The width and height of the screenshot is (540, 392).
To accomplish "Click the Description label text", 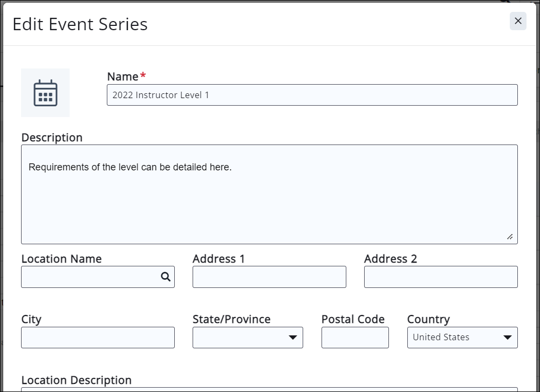I will [52, 137].
